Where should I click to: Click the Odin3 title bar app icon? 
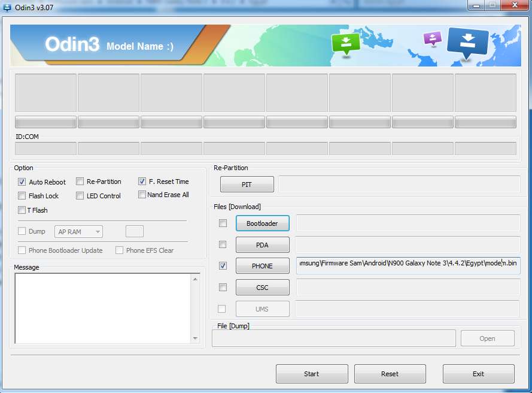tap(7, 7)
